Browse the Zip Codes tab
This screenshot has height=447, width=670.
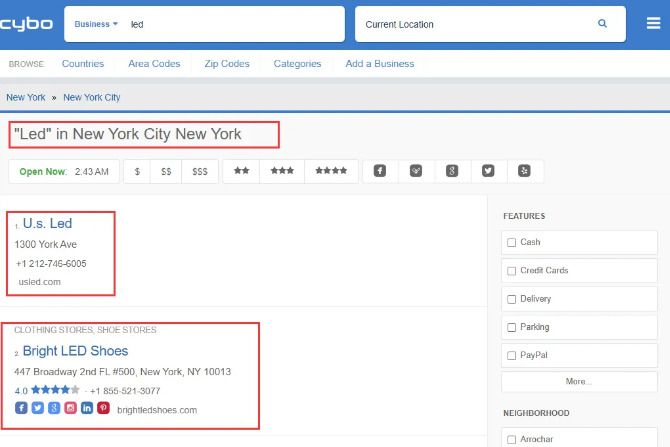click(x=226, y=64)
